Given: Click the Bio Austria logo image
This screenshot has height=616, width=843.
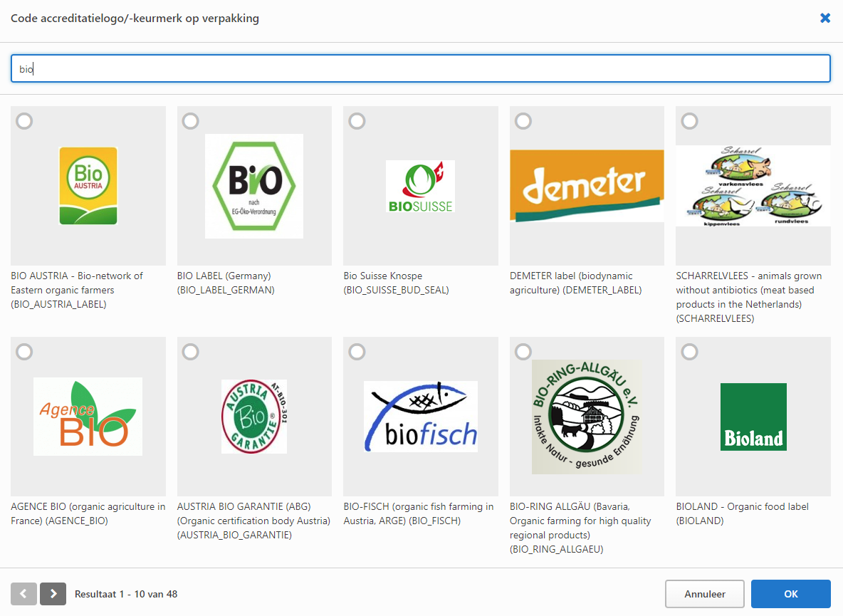Looking at the screenshot, I should pyautogui.click(x=88, y=185).
